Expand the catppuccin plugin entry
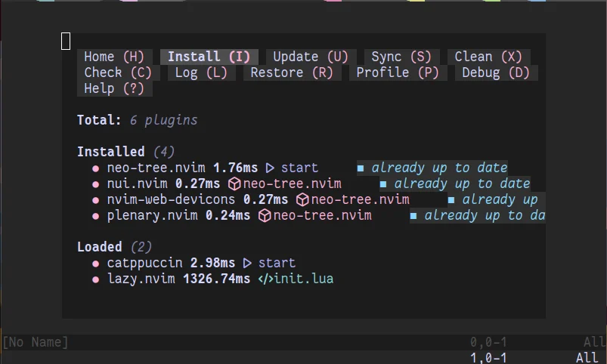 [x=145, y=263]
